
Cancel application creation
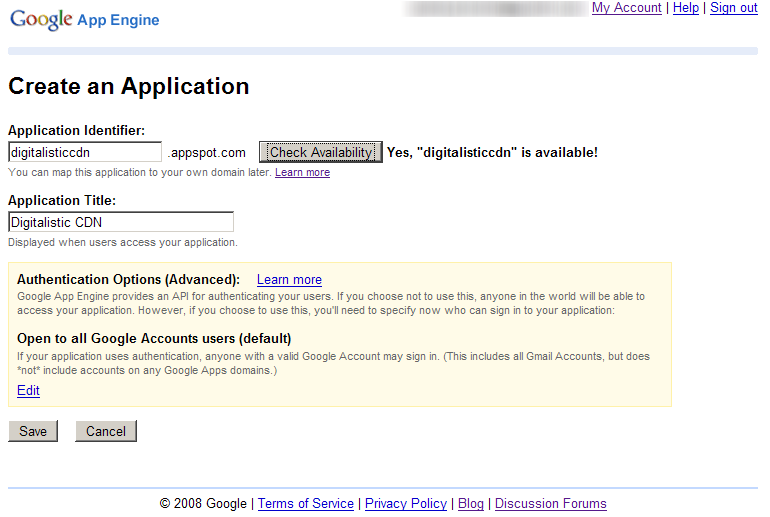coord(106,431)
